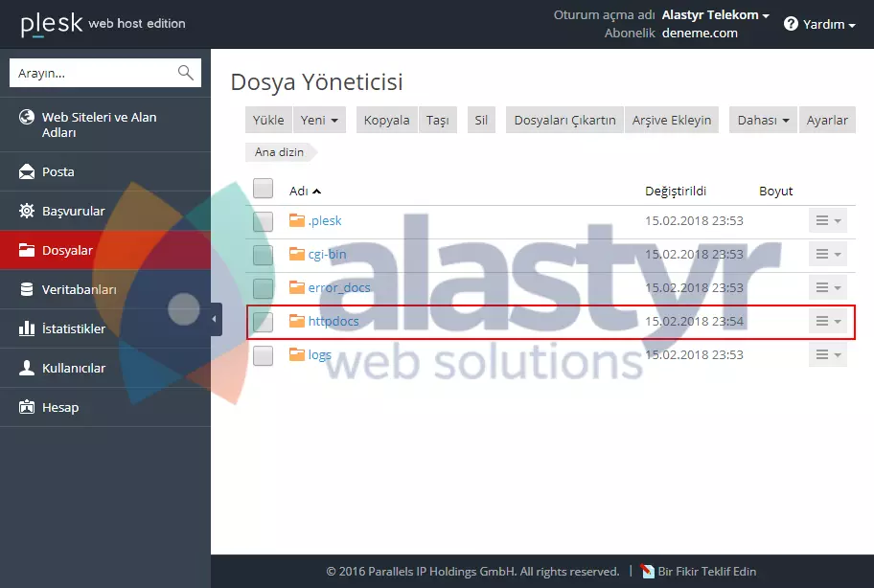874x588 pixels.
Task: Select the Hesap account icon
Action: coord(28,407)
